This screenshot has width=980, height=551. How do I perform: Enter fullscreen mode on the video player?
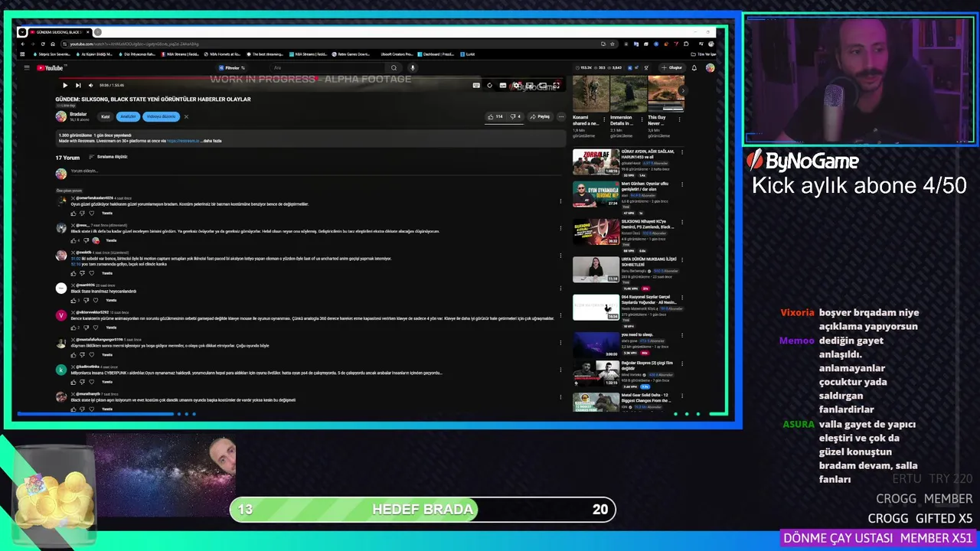point(557,86)
